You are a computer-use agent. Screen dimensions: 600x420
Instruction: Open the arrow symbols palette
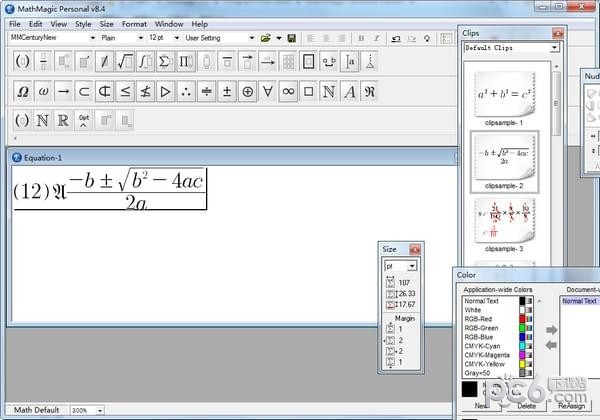point(64,91)
